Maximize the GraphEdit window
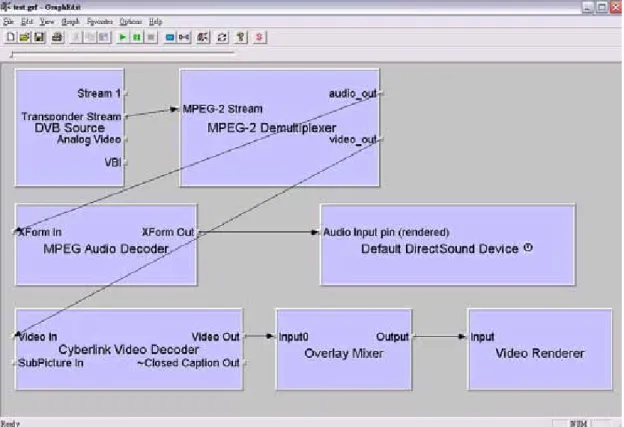 [602, 7]
